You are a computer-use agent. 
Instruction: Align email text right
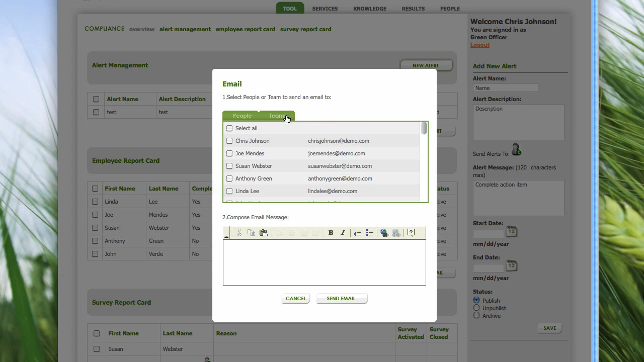303,233
